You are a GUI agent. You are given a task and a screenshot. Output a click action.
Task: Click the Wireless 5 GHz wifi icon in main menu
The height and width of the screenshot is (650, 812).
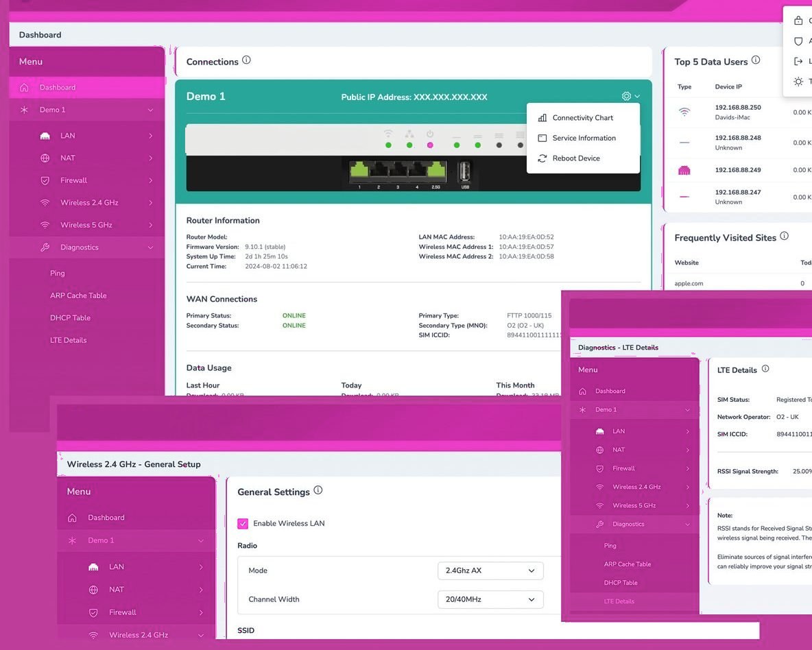click(45, 225)
